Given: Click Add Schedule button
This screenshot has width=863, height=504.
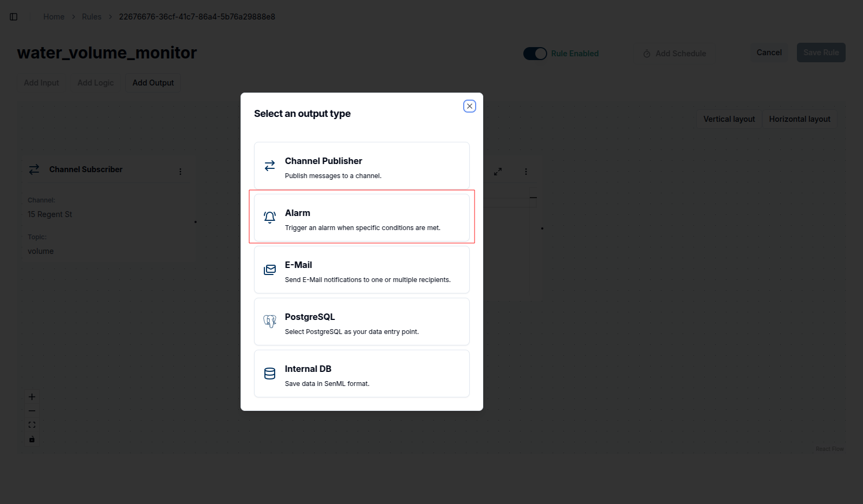Looking at the screenshot, I should 674,54.
